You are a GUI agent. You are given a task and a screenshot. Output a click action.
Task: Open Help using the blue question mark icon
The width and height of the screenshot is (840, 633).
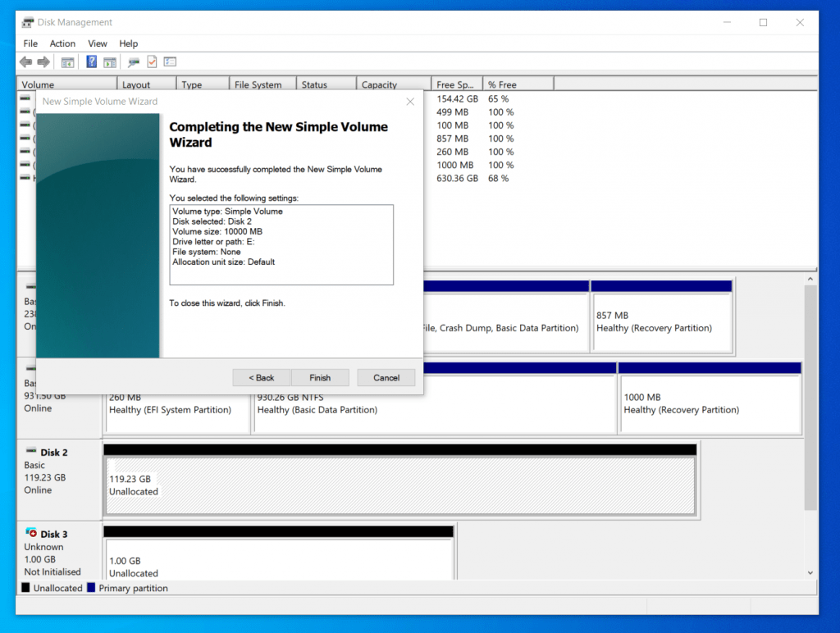(91, 61)
